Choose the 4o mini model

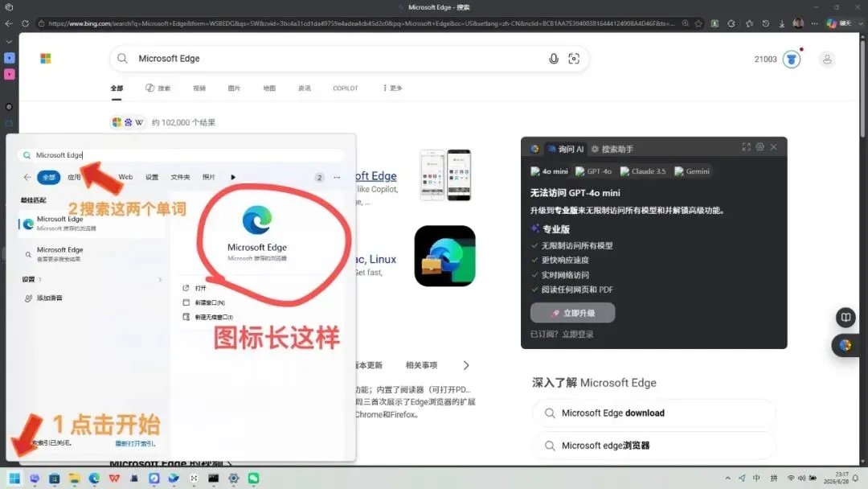pos(549,171)
